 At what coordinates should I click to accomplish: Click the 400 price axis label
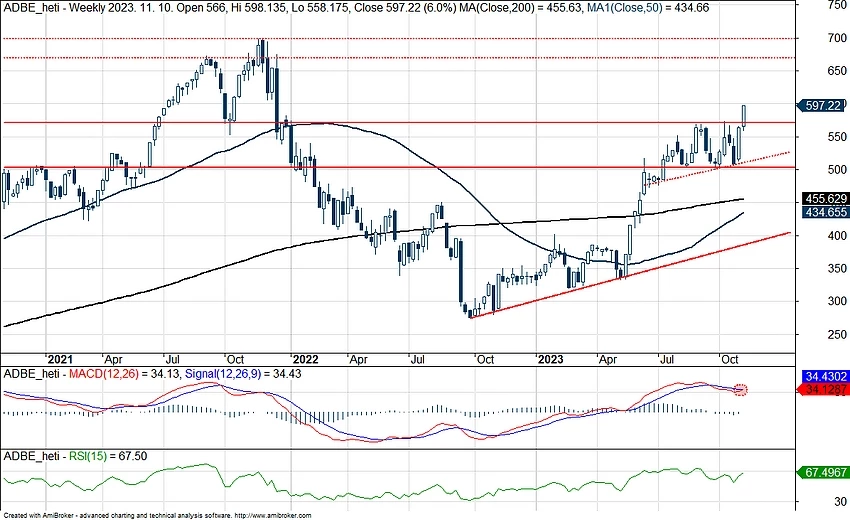click(837, 236)
